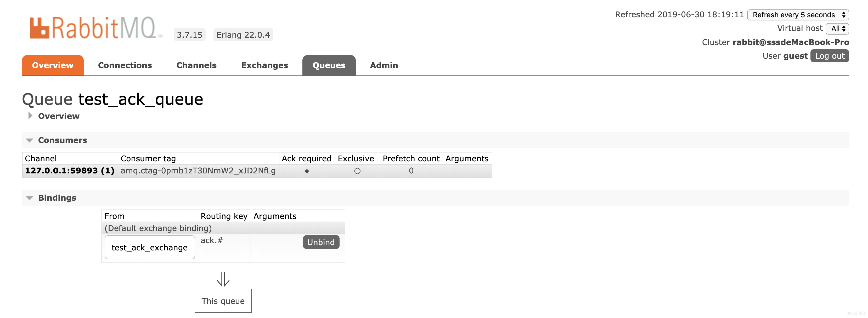Open the test_ack_exchange exchange link
Screen dimensions: 868x318
click(149, 248)
